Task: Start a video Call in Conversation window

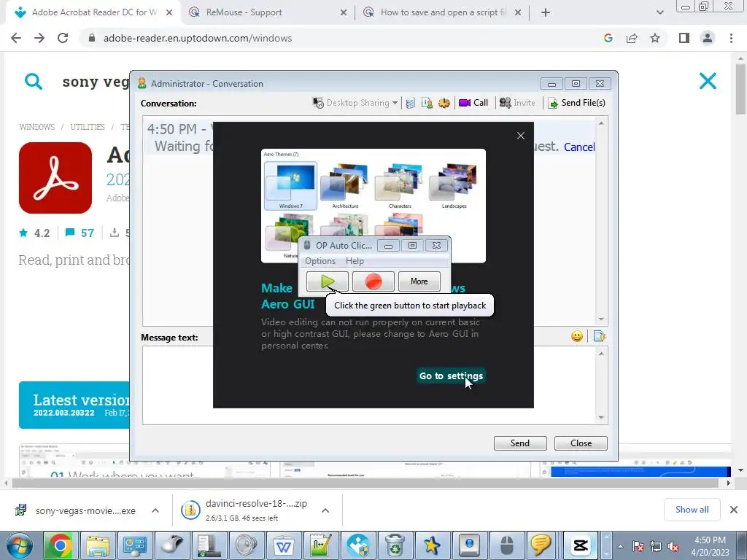Action: pyautogui.click(x=473, y=103)
